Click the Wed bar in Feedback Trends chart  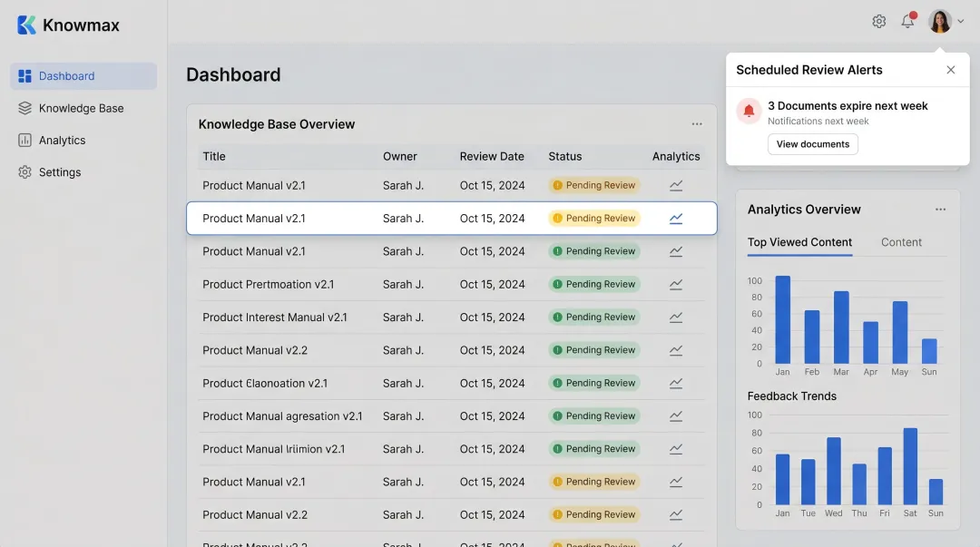pyautogui.click(x=834, y=471)
